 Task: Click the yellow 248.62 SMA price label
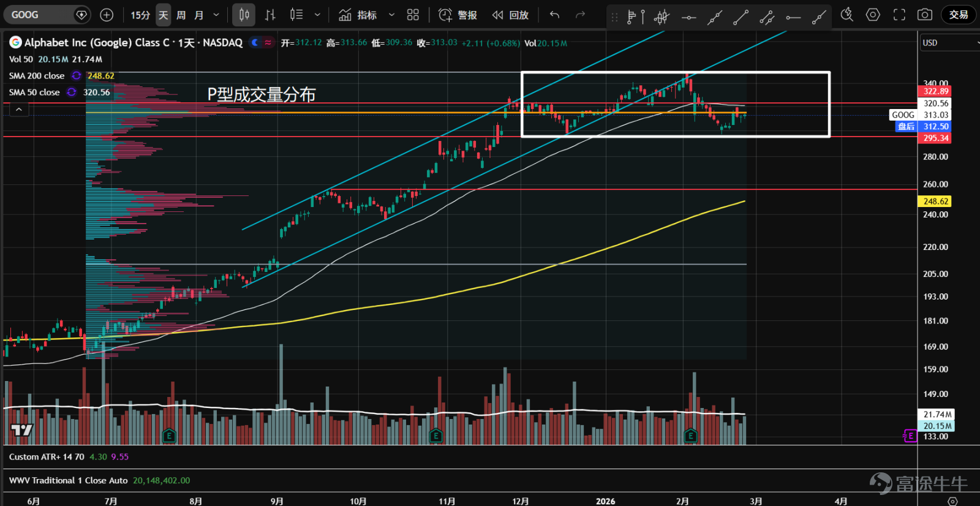point(935,201)
